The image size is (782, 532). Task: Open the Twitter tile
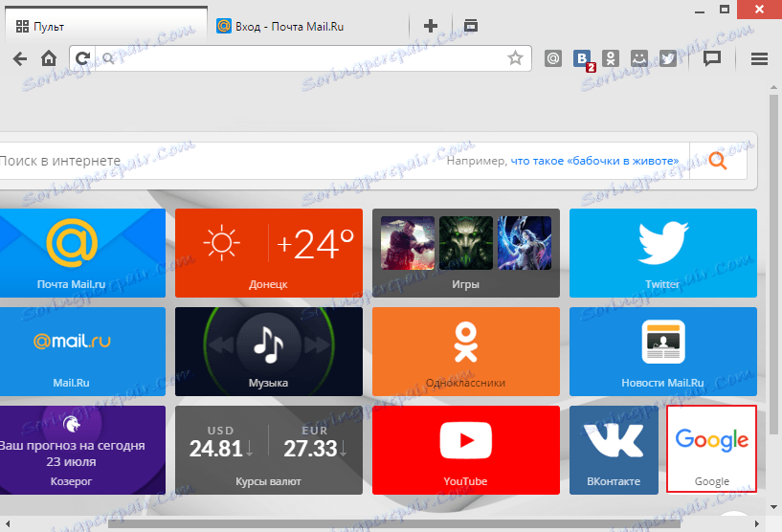pos(662,253)
